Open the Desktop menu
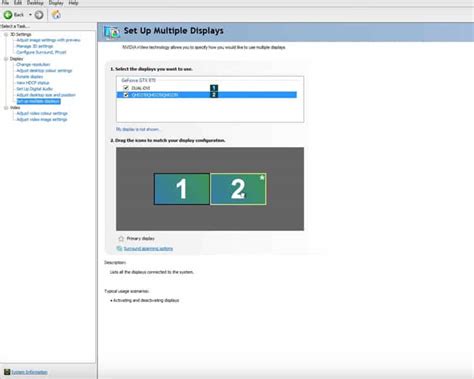 click(35, 3)
